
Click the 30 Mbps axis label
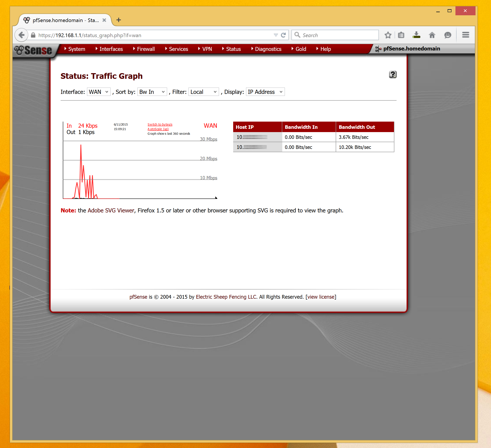(x=209, y=139)
